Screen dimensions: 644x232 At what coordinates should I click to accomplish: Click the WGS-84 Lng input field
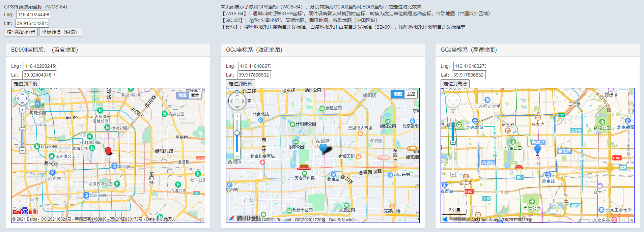[33, 14]
